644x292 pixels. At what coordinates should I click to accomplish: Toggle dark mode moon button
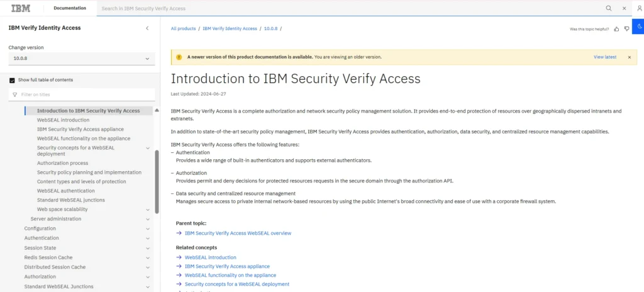(638, 26)
